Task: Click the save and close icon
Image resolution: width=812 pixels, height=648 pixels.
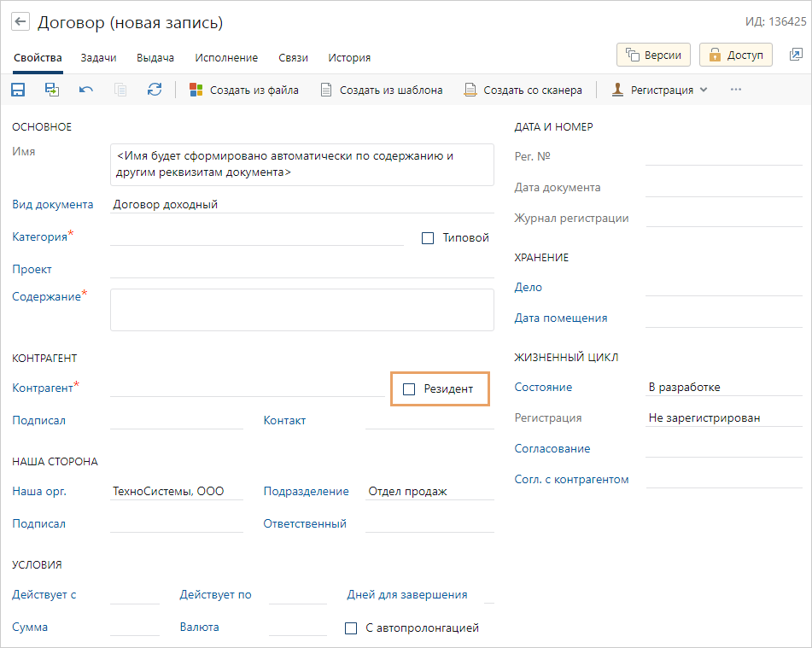Action: (x=52, y=90)
